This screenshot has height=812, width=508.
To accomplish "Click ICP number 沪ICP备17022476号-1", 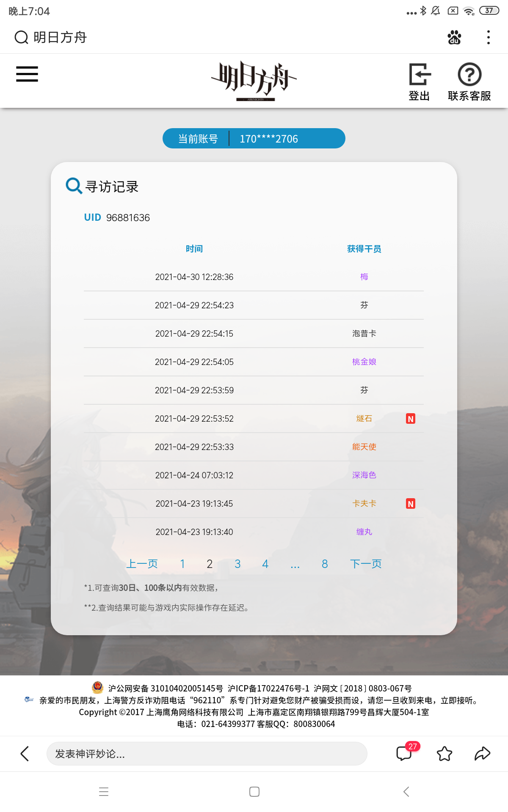I will pos(268,689).
